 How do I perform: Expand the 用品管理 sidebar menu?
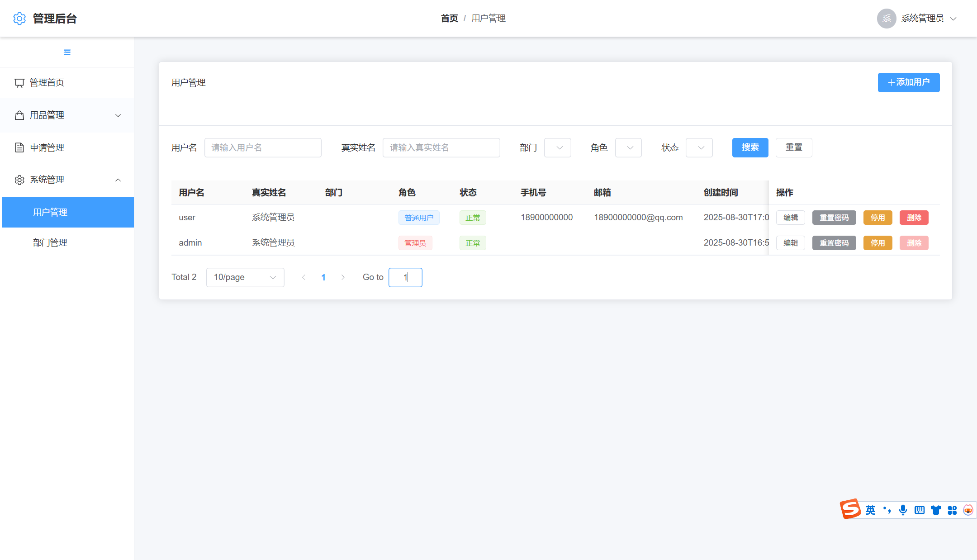pyautogui.click(x=67, y=115)
